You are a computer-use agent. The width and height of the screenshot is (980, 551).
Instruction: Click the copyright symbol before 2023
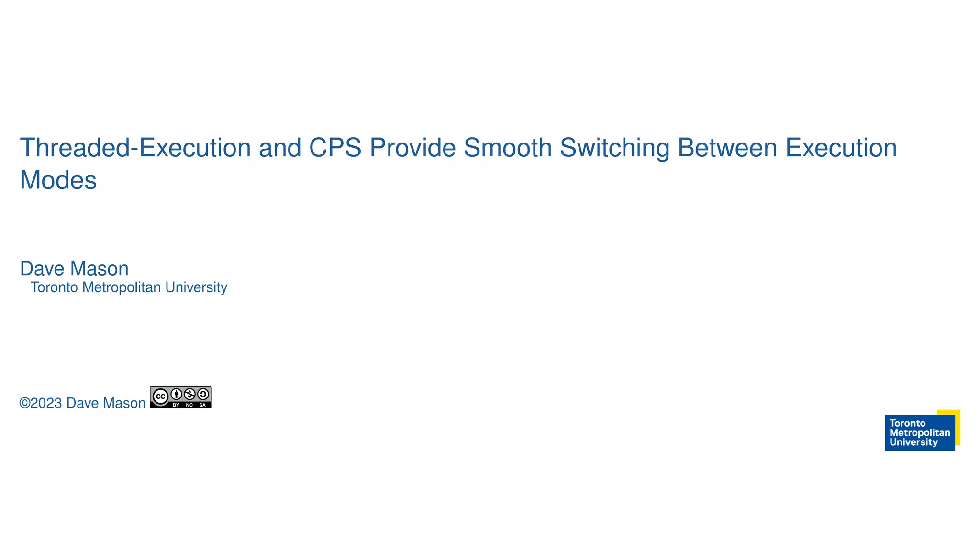point(24,403)
